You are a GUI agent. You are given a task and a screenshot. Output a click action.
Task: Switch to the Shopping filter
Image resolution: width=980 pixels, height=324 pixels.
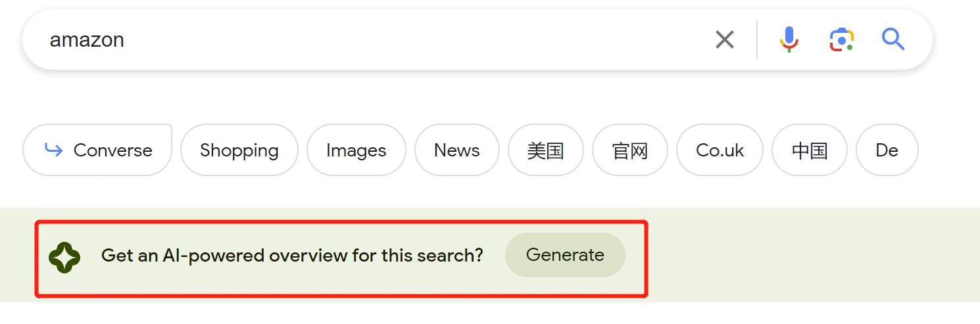tap(239, 150)
